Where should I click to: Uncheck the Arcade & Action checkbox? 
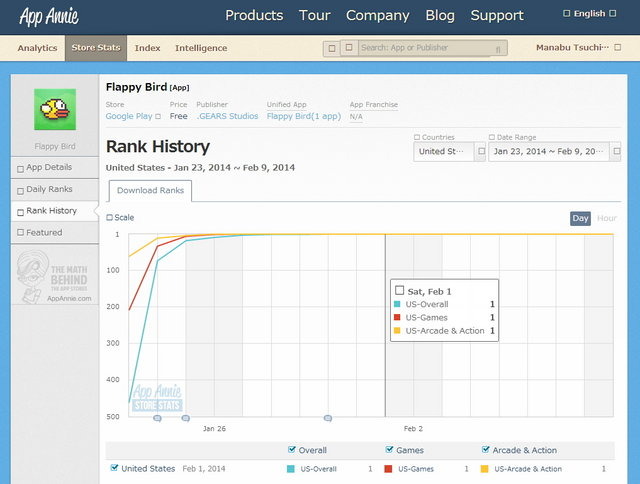(x=485, y=449)
